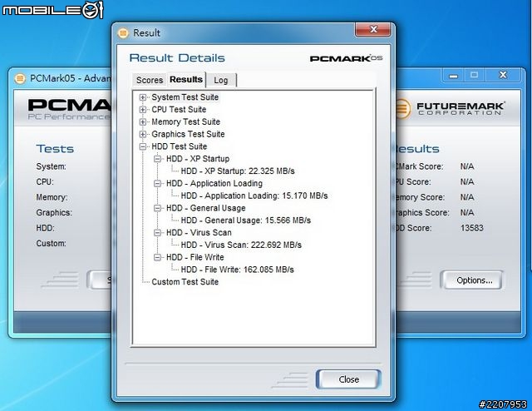This screenshot has height=411, width=532.
Task: Click the 'Graphics:' label under Tests
Action: pyautogui.click(x=54, y=213)
